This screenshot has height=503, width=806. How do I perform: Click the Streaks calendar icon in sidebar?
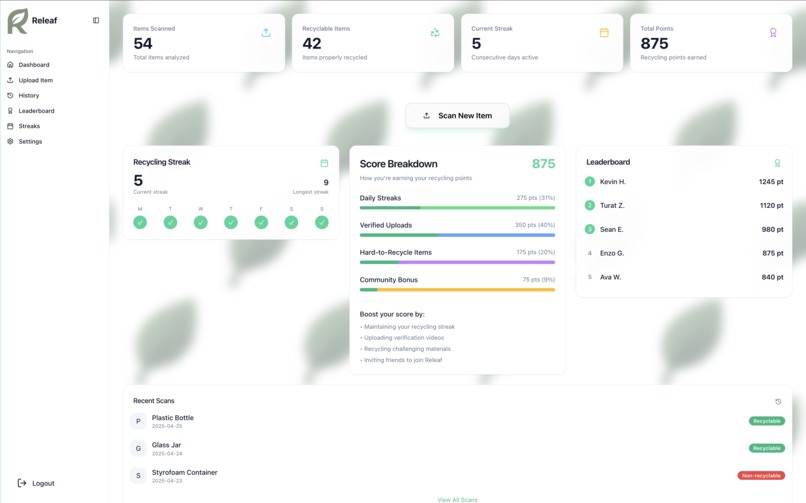10,126
